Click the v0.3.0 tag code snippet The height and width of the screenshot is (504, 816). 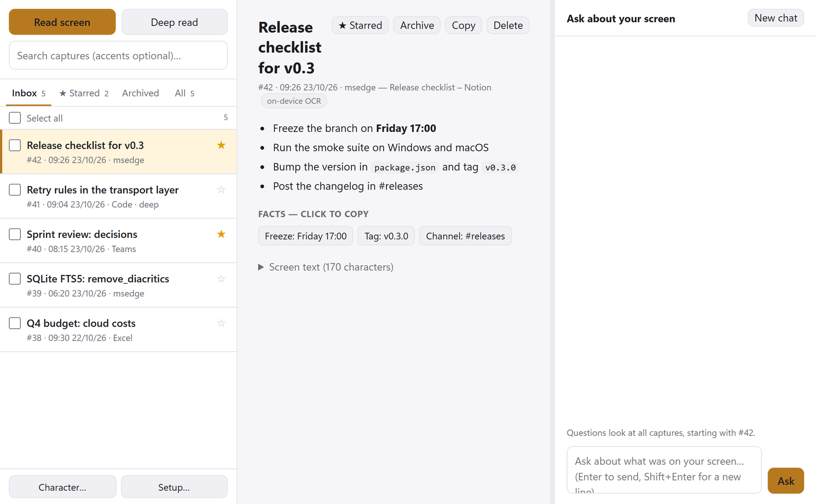tap(500, 167)
